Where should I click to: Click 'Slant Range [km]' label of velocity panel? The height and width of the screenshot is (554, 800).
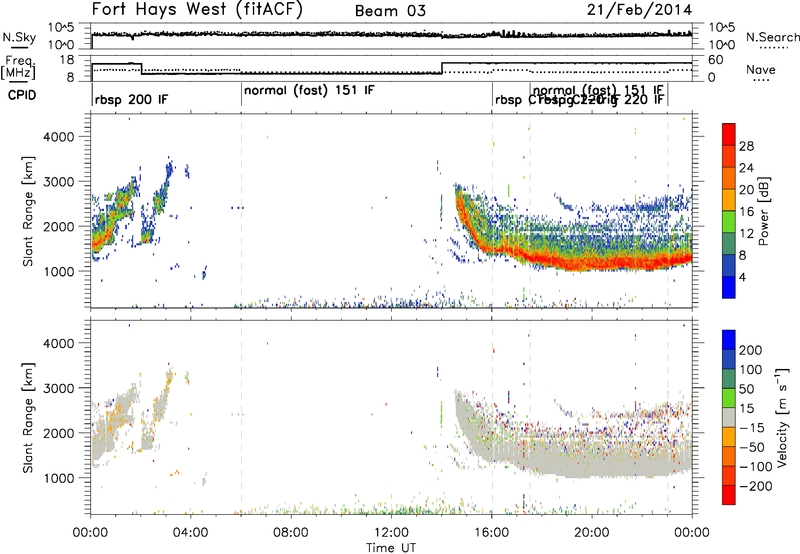pos(28,417)
